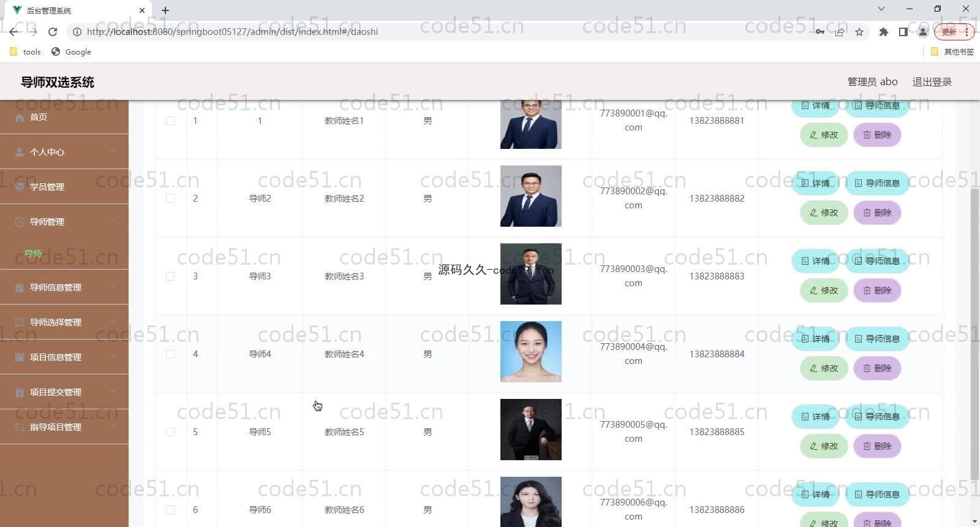This screenshot has width=980, height=527.
Task: Reload the page with the refresh icon
Action: 53,32
